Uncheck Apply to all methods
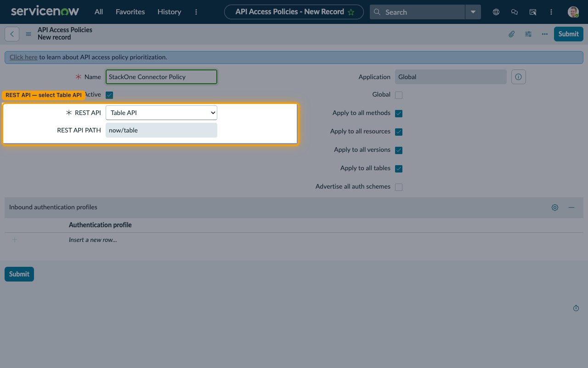Screen dimensions: 588x368 [x=399, y=114]
